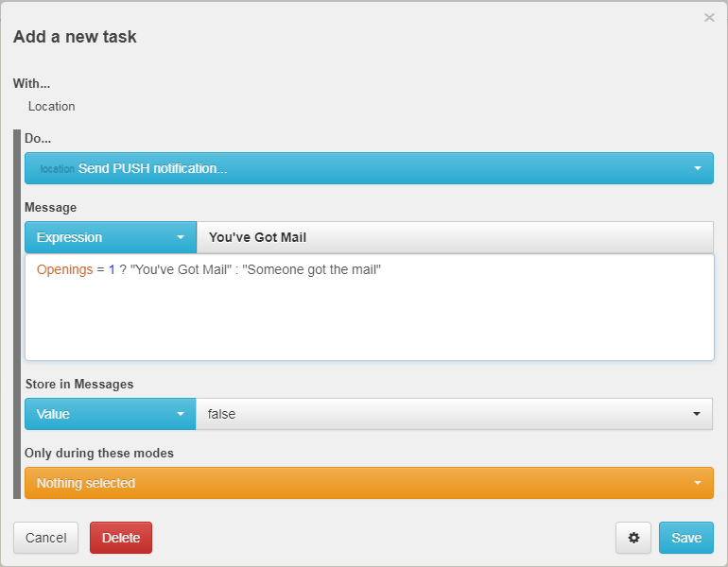728x567 pixels.
Task: Click the Openings variable in the expression
Action: [64, 269]
